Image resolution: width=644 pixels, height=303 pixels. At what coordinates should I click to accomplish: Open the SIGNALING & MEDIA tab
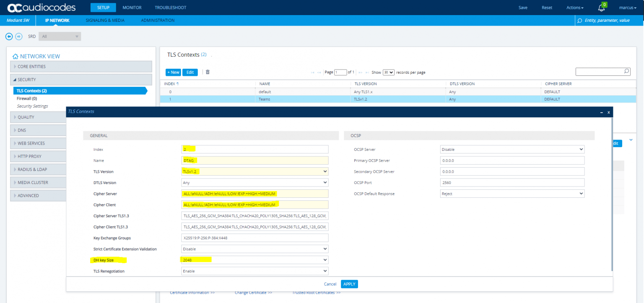coord(105,20)
